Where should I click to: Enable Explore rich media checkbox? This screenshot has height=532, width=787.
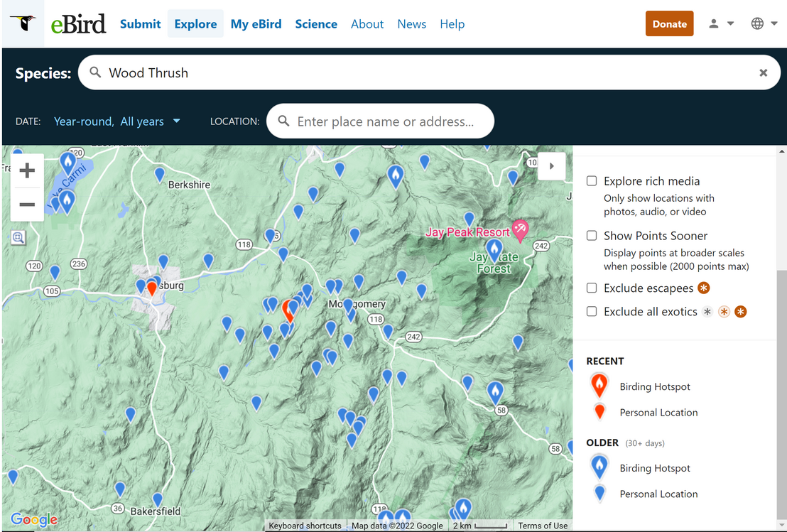click(592, 181)
